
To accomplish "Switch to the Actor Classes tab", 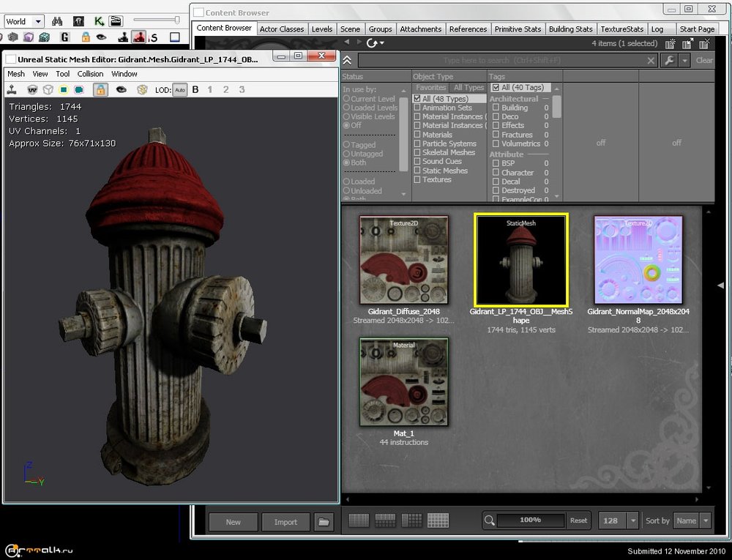I will coord(281,29).
